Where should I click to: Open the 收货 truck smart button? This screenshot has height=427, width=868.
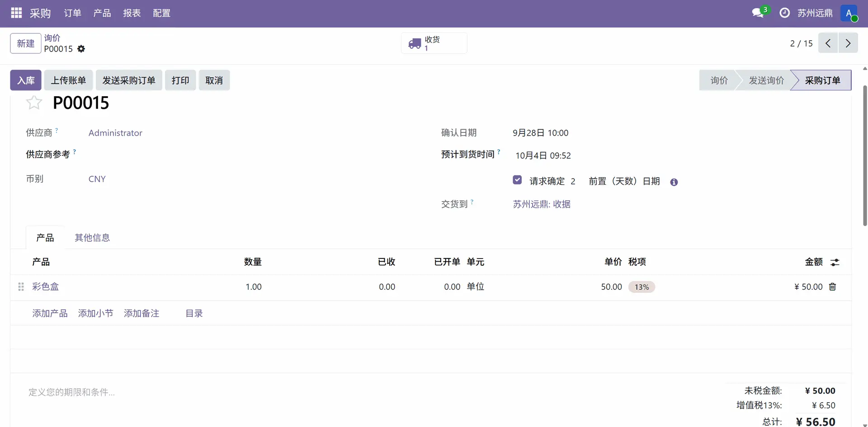pos(434,43)
